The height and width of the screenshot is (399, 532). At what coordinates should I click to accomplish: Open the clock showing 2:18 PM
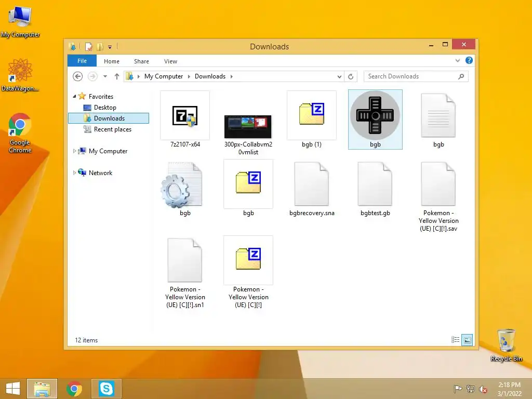(x=509, y=389)
